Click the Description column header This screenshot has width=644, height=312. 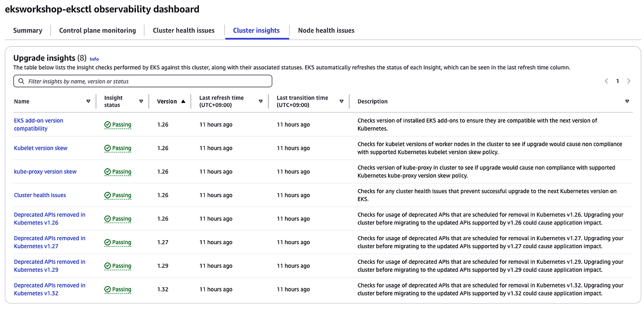[x=372, y=101]
